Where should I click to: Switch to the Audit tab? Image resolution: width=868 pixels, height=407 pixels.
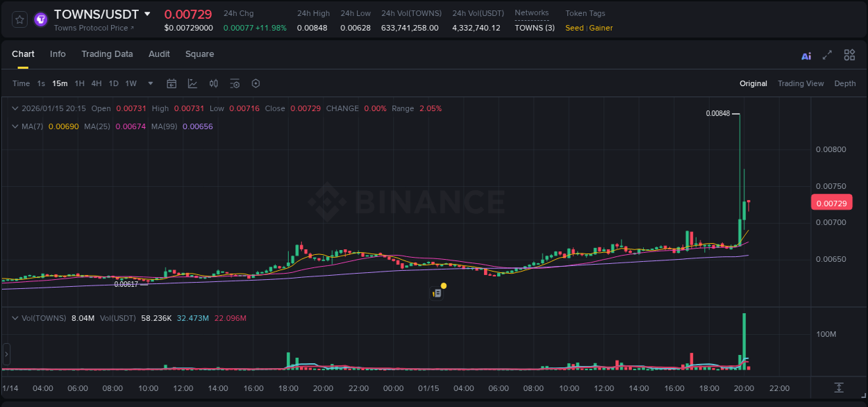click(159, 54)
